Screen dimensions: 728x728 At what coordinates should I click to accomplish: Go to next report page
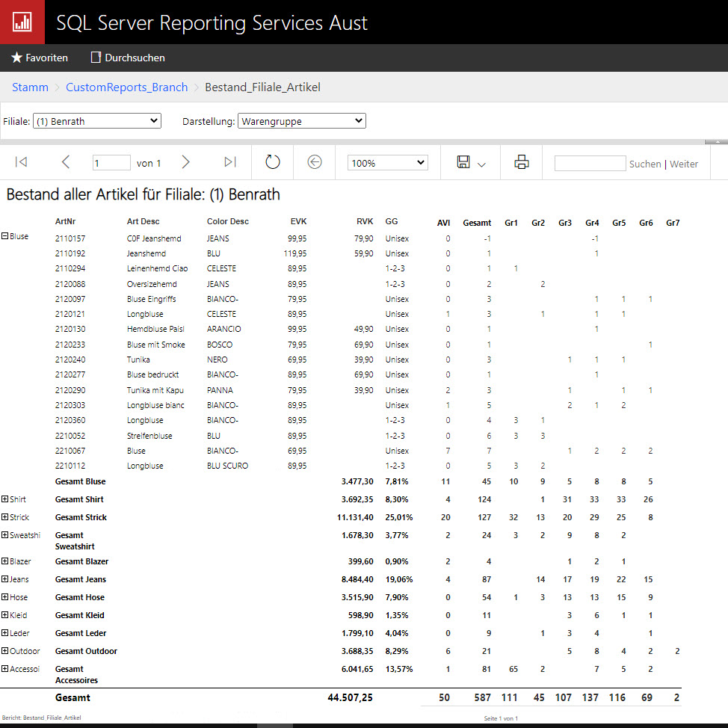coord(186,162)
